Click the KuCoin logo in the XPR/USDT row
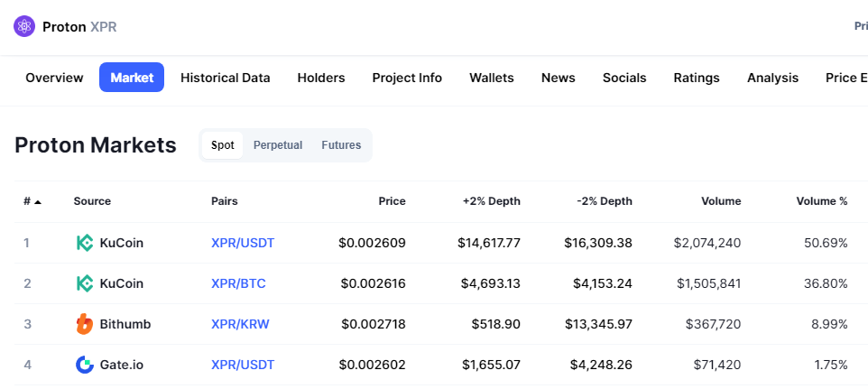The height and width of the screenshot is (389, 868). [x=85, y=243]
